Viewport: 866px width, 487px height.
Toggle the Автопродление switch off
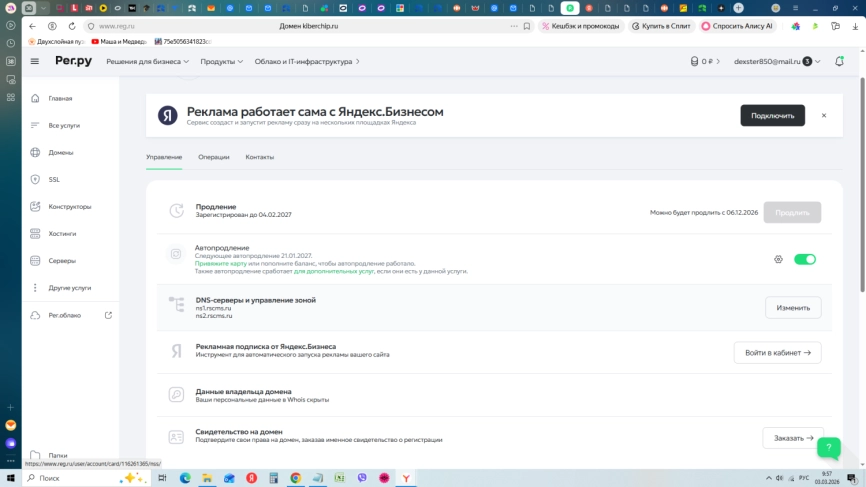pyautogui.click(x=805, y=259)
